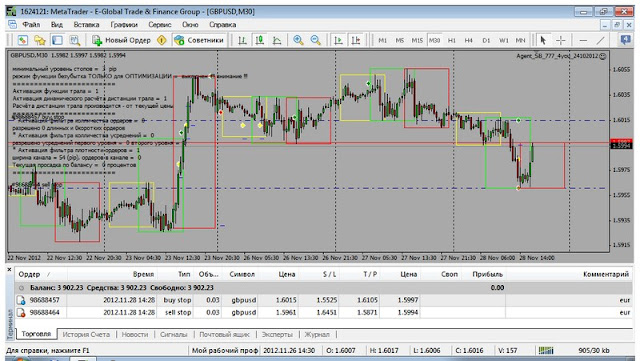Viewport: 640px width, 361px height.
Task: Select the buy stop order 98688457 row
Action: [x=324, y=300]
